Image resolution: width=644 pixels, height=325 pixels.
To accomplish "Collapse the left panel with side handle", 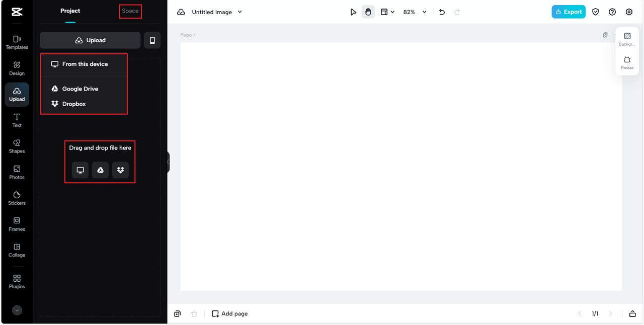I will 168,162.
